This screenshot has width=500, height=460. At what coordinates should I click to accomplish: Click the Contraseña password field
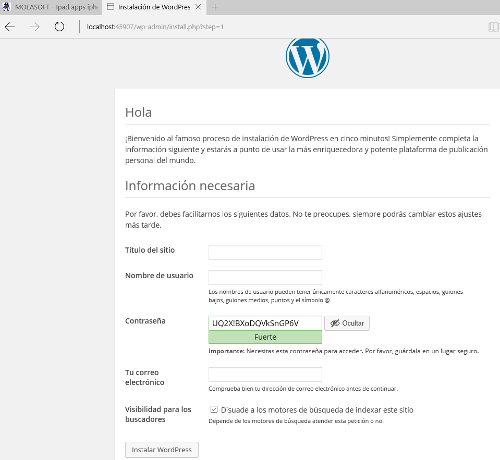pyautogui.click(x=265, y=323)
